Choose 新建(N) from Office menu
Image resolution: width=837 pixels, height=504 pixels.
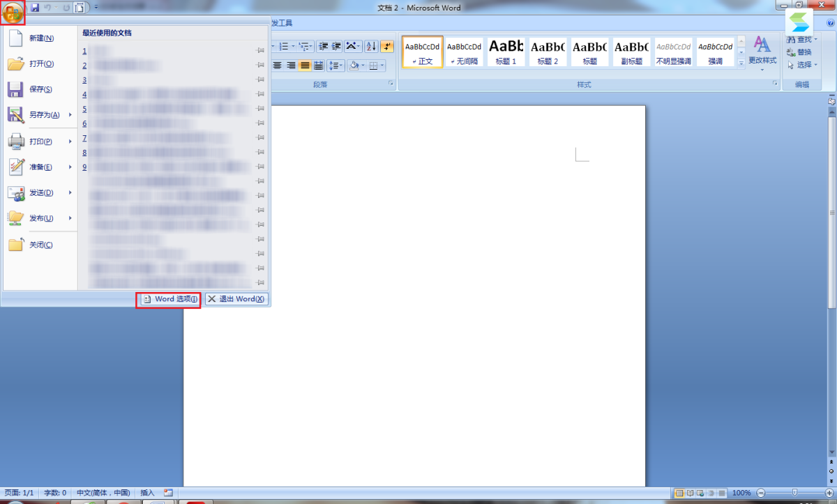pyautogui.click(x=40, y=38)
